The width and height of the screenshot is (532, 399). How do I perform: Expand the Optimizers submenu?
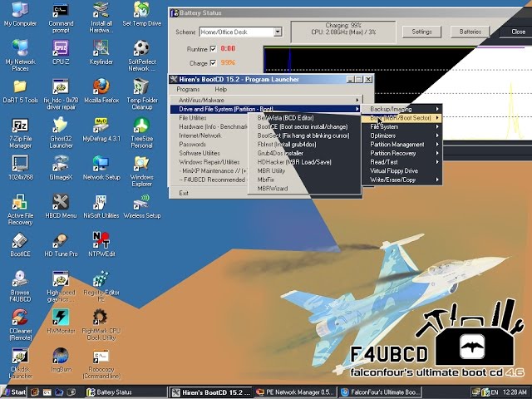402,135
